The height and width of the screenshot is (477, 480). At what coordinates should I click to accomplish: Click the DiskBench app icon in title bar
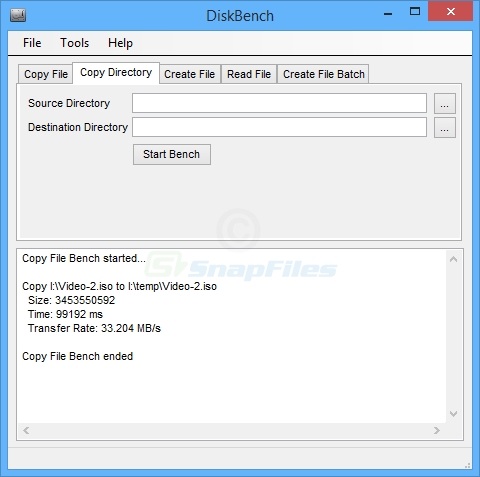pyautogui.click(x=18, y=15)
